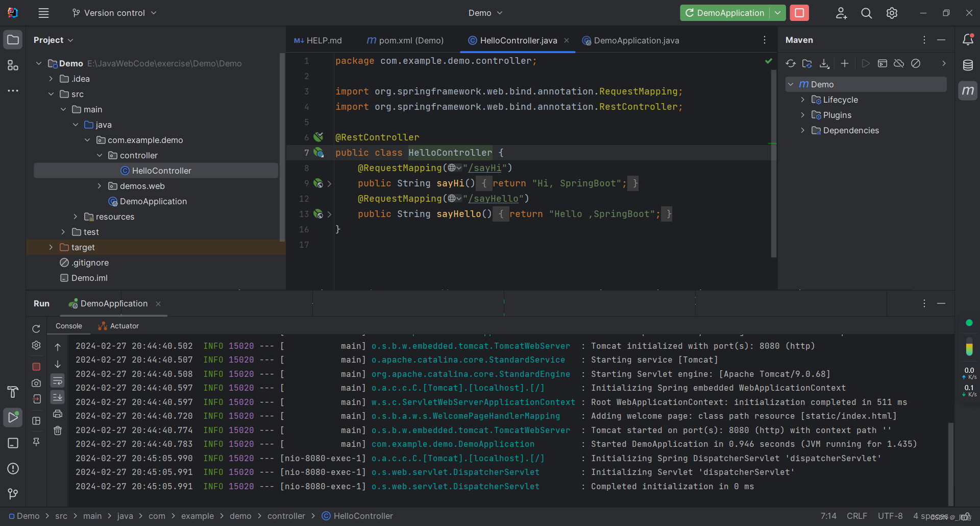Execute a Maven goal with the run icon
980x526 pixels.
[x=865, y=63]
